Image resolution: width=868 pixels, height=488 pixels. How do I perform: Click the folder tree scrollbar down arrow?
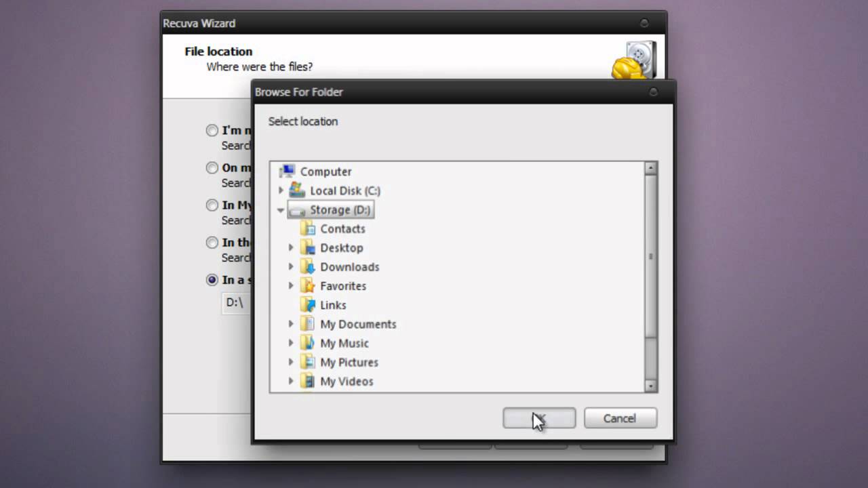pyautogui.click(x=651, y=386)
